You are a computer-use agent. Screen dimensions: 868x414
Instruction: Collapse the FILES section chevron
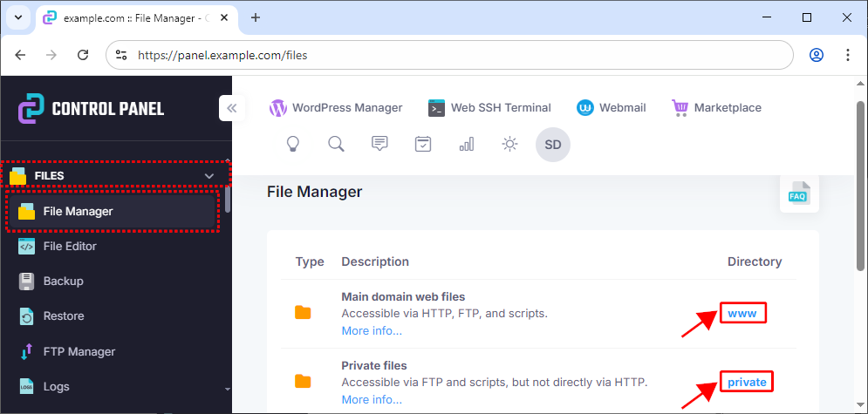(209, 176)
